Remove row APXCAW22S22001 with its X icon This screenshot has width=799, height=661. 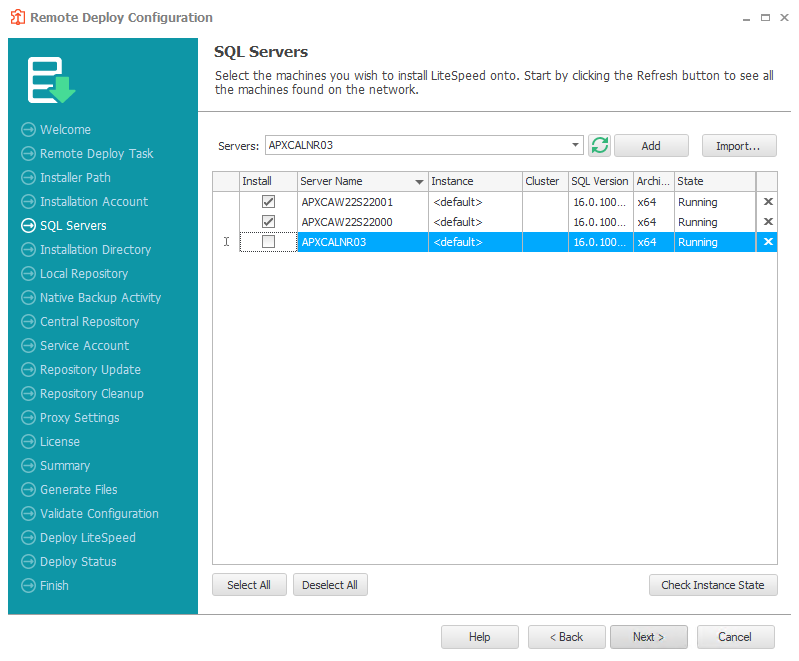click(x=768, y=202)
